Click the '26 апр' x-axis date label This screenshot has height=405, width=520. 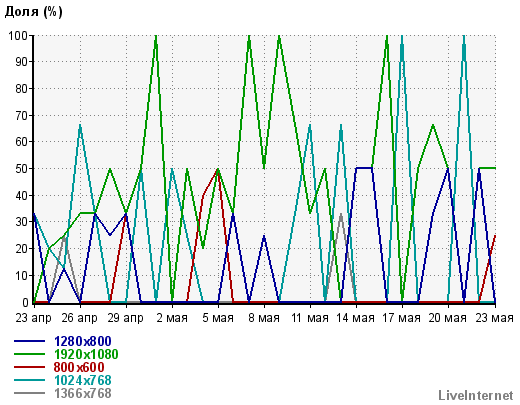[x=79, y=318]
